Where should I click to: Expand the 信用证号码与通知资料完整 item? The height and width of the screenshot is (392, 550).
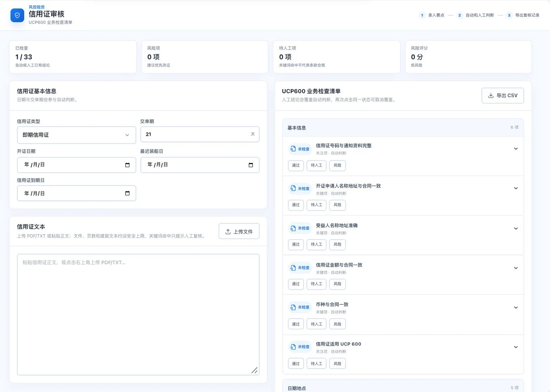point(516,149)
